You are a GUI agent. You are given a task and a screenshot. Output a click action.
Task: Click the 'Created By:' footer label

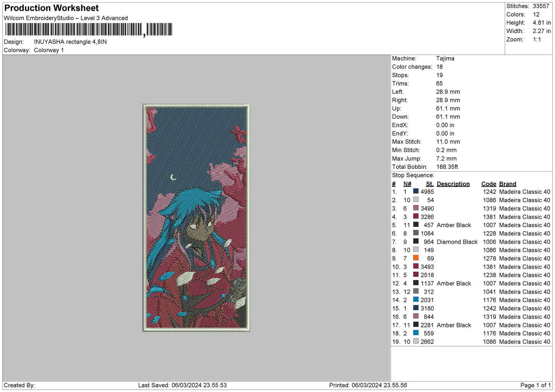tap(19, 385)
